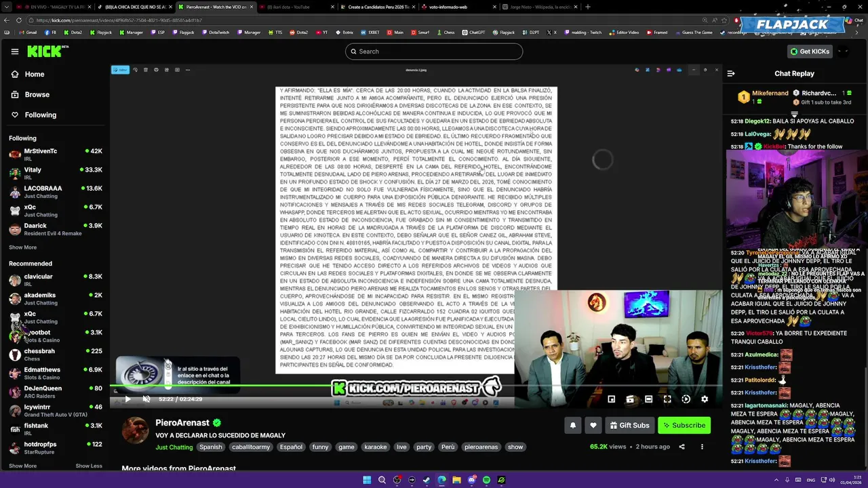
Task: Open Vitaly's channel from the sidebar
Action: [54, 173]
